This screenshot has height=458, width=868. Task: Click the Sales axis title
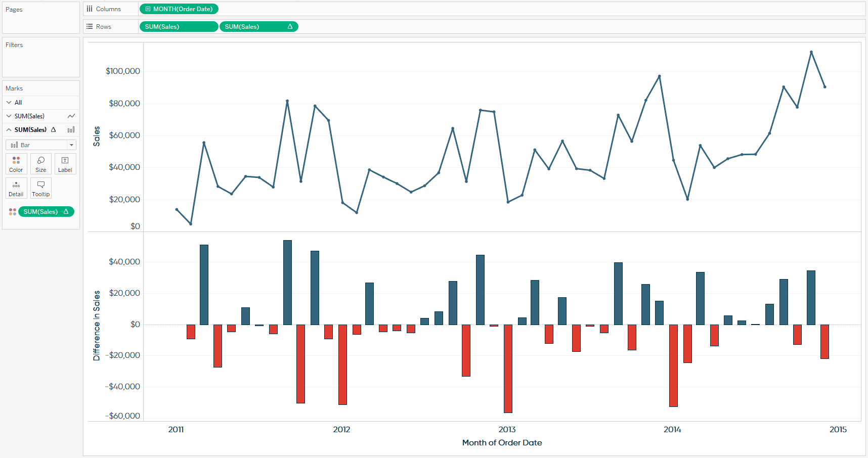[97, 136]
